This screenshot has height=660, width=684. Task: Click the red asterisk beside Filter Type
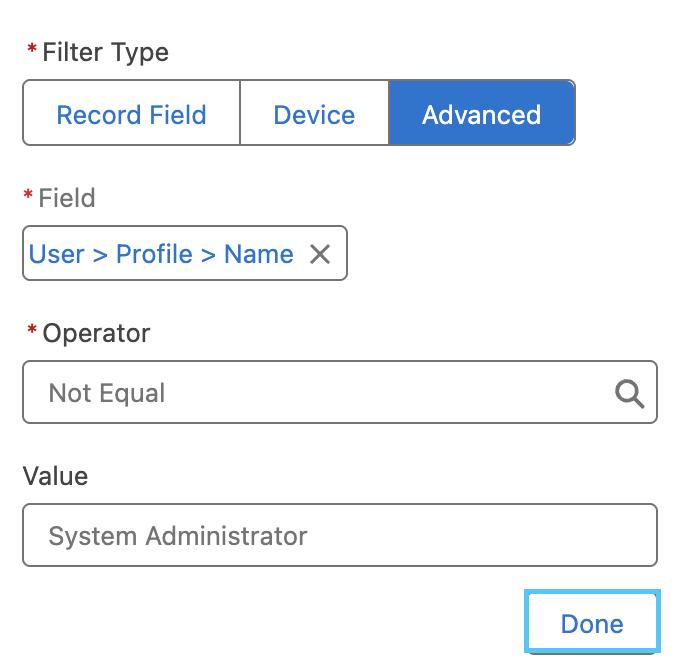(x=32, y=50)
